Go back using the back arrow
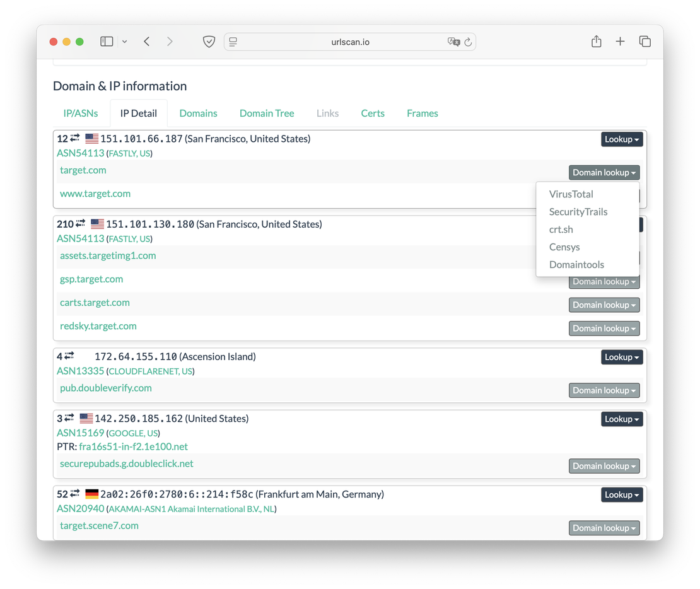 click(146, 42)
